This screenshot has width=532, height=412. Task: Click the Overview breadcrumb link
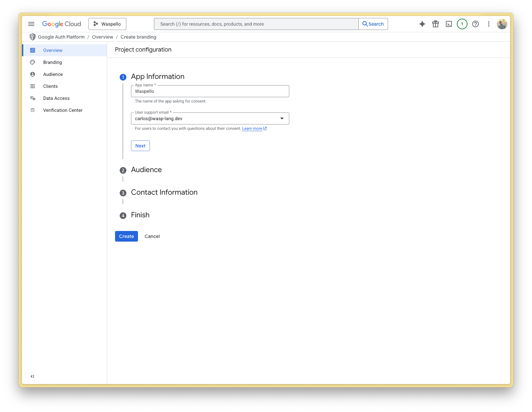pos(102,37)
